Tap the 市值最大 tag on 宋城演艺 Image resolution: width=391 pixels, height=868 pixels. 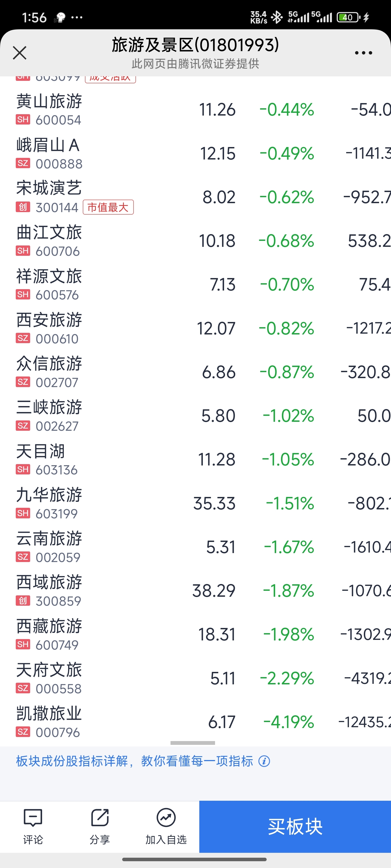tap(108, 207)
